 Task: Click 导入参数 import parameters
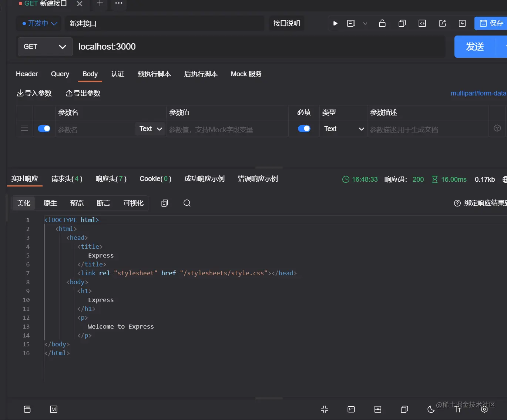coord(34,93)
